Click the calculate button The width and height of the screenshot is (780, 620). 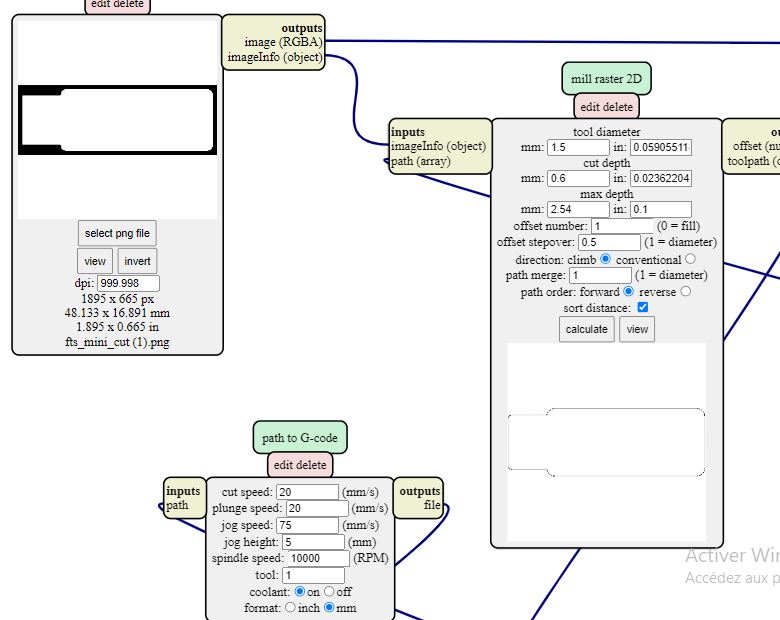pyautogui.click(x=586, y=329)
